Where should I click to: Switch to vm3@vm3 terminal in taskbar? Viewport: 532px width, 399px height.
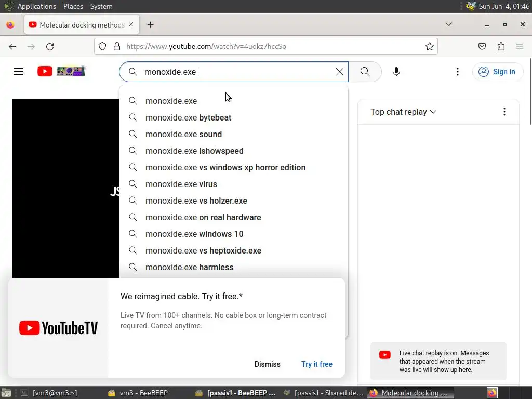click(x=49, y=393)
